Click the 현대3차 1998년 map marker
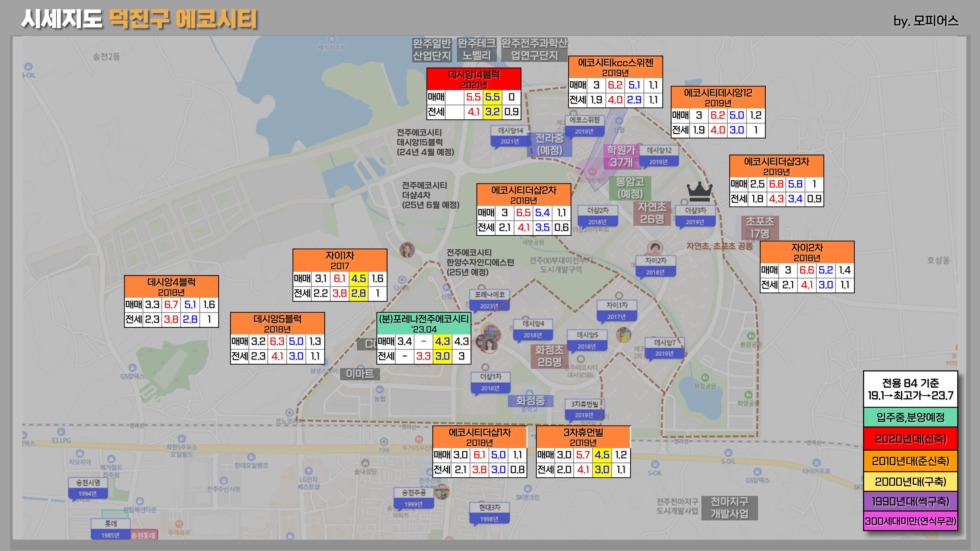The width and height of the screenshot is (980, 551). point(489,513)
